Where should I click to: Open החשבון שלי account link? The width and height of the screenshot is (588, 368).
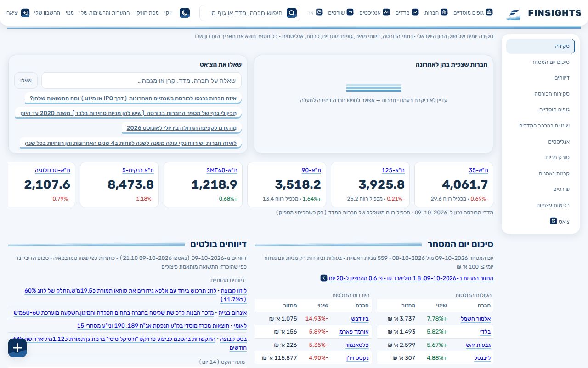[x=47, y=13]
